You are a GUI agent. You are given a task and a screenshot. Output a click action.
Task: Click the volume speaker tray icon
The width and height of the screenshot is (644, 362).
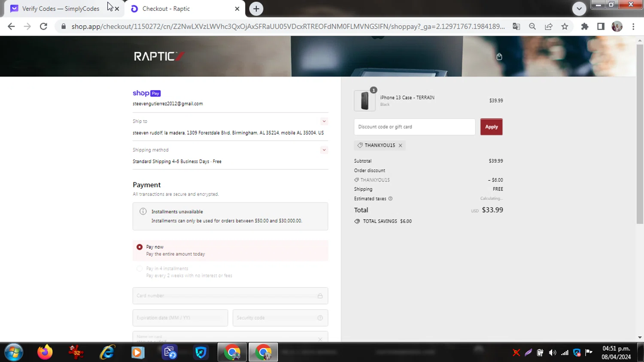pyautogui.click(x=553, y=353)
